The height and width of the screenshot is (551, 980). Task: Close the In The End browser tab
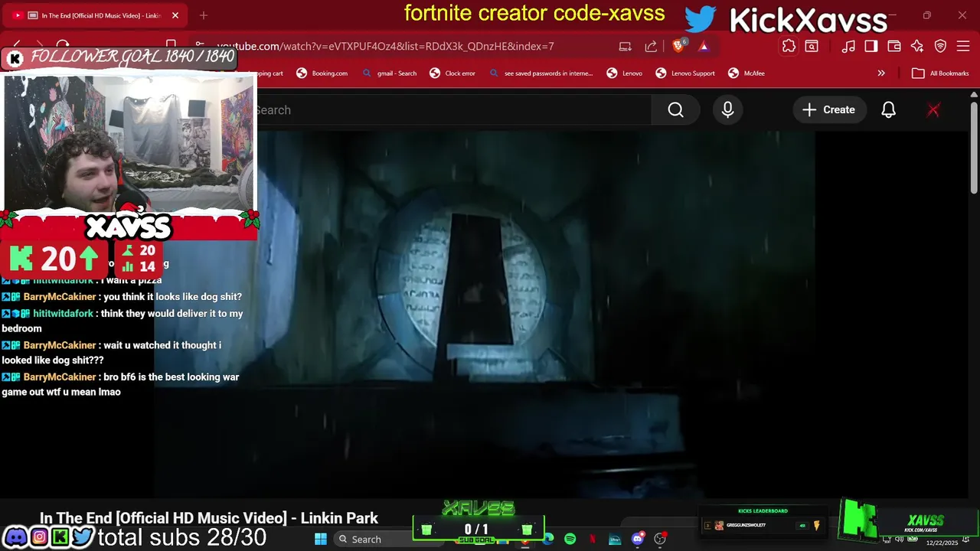(x=175, y=15)
